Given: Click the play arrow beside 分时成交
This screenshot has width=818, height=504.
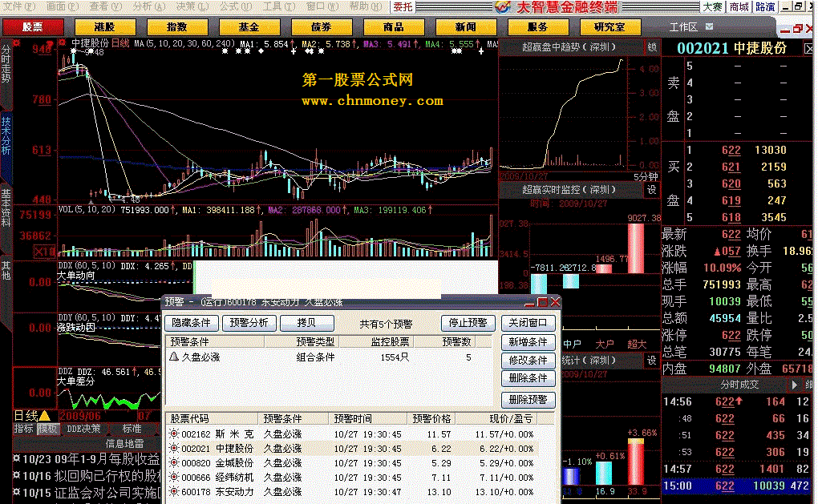Looking at the screenshot, I should 795,385.
